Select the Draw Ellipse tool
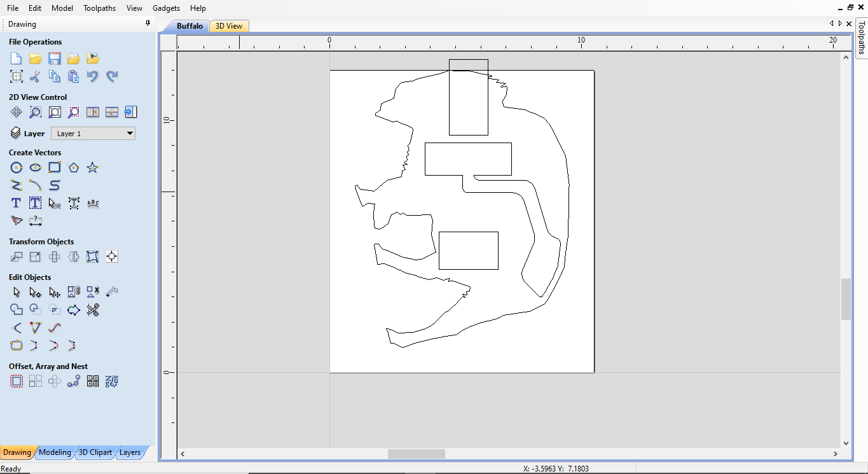The width and height of the screenshot is (868, 474). pyautogui.click(x=36, y=167)
